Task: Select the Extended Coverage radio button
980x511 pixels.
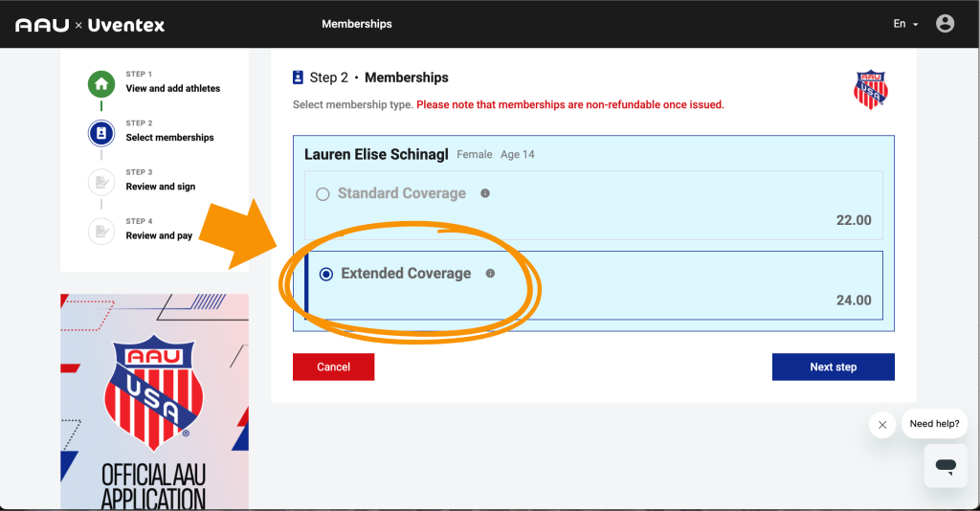Action: pyautogui.click(x=326, y=275)
